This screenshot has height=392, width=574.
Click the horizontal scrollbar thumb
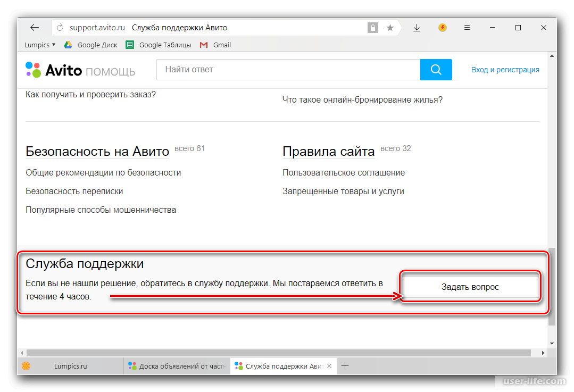[279, 353]
